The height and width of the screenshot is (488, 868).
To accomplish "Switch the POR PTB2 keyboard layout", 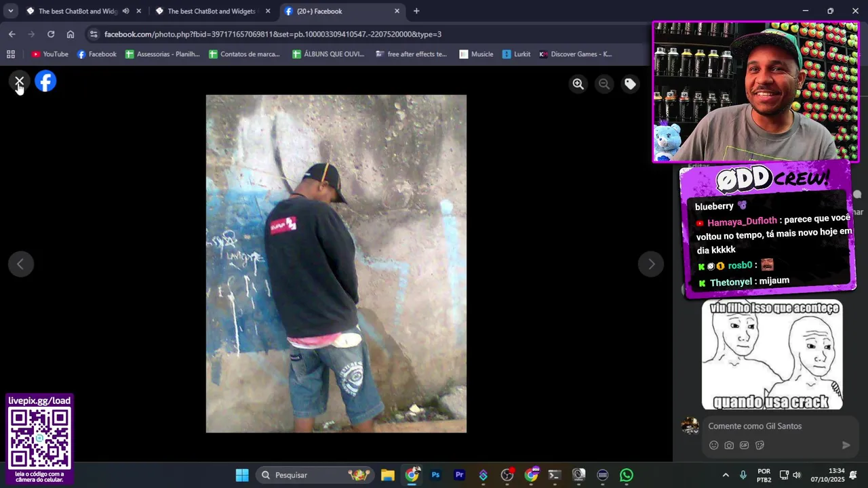I will 764,475.
